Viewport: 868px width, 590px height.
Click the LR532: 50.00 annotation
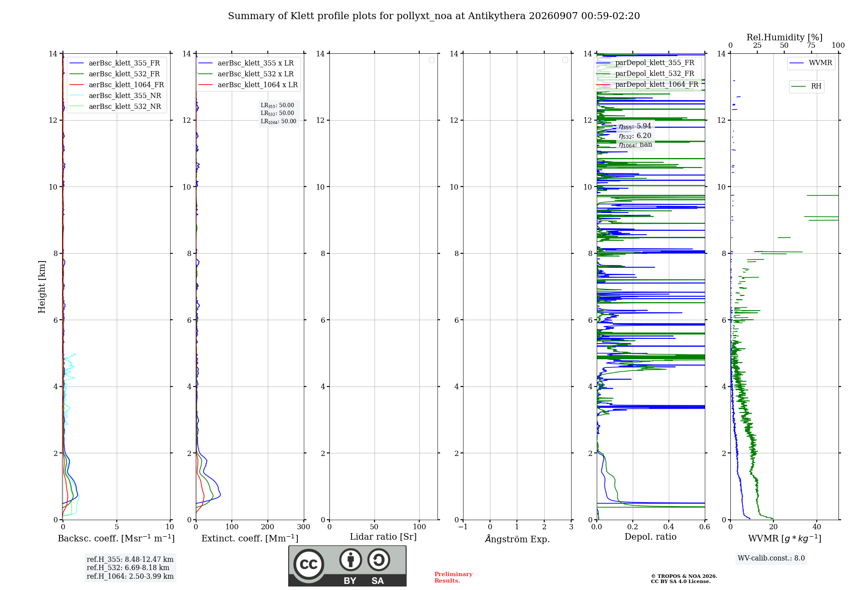point(277,113)
